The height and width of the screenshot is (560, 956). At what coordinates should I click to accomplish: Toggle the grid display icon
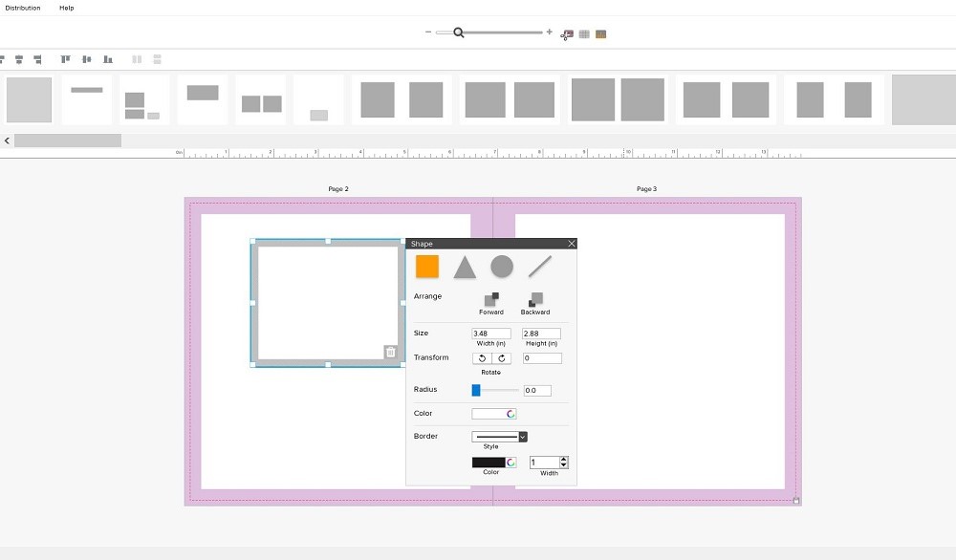coord(584,34)
